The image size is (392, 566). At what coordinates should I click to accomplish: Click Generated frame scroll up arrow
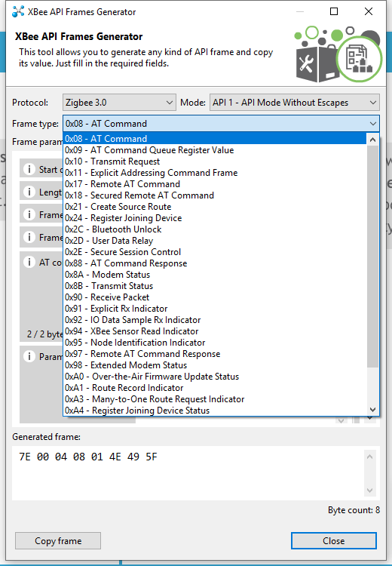[x=369, y=457]
